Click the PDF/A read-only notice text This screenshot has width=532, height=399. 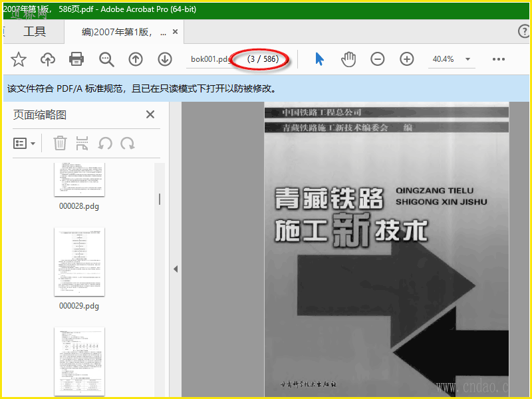pyautogui.click(x=142, y=88)
